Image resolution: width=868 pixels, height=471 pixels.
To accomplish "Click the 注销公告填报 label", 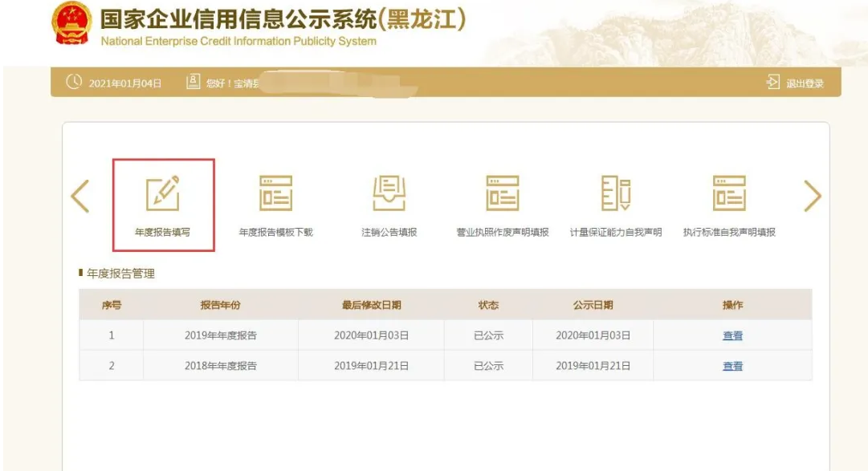I will point(389,233).
